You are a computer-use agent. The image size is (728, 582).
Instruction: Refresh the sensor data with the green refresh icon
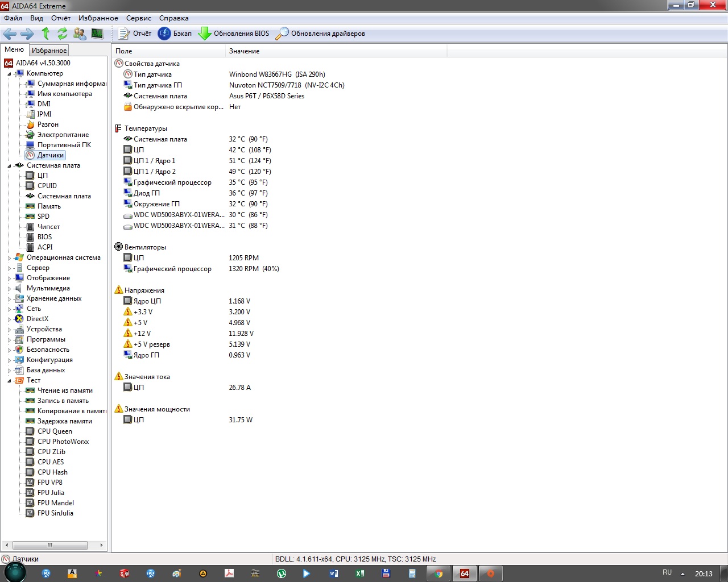click(63, 34)
